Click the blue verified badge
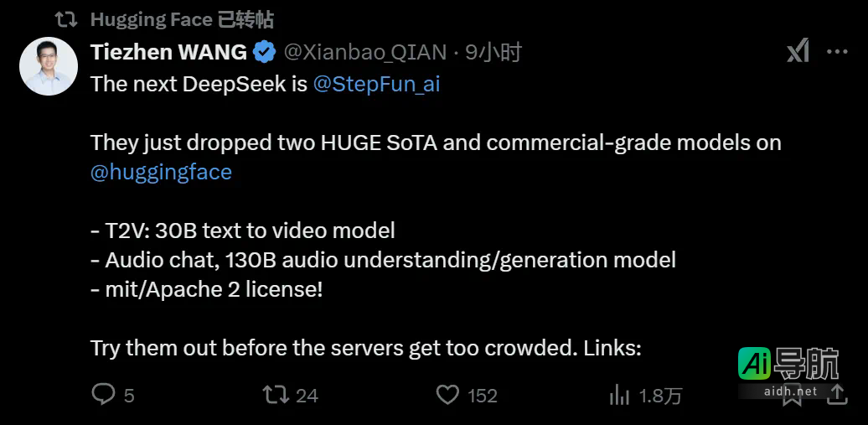Image resolution: width=868 pixels, height=425 pixels. (x=265, y=52)
